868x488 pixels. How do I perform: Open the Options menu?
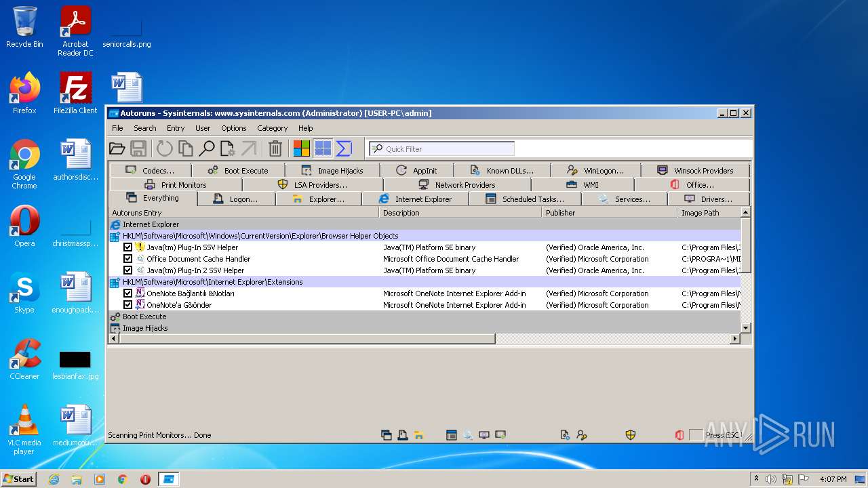point(234,128)
